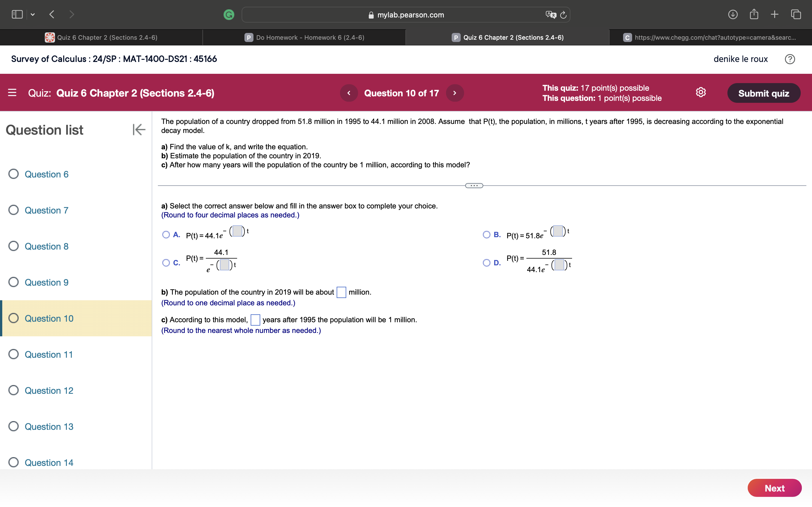Open a new tab with the plus icon

(775, 14)
